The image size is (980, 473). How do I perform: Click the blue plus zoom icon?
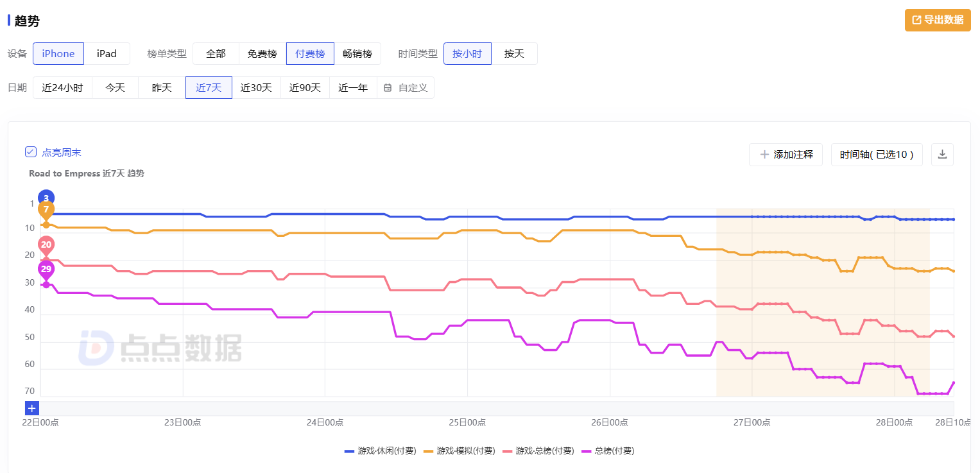coord(32,408)
